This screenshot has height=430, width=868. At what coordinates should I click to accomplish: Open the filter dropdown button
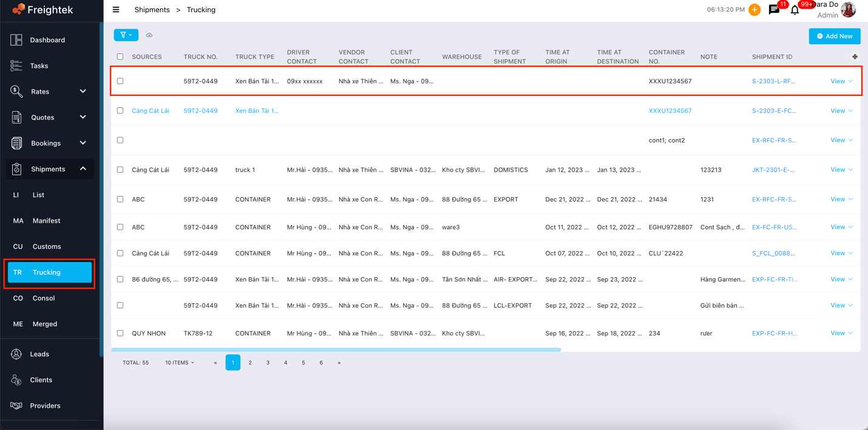click(x=126, y=35)
